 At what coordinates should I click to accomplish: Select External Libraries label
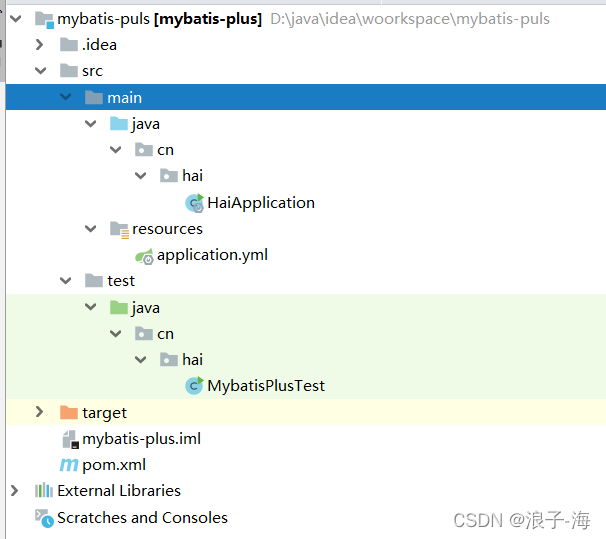tap(119, 491)
